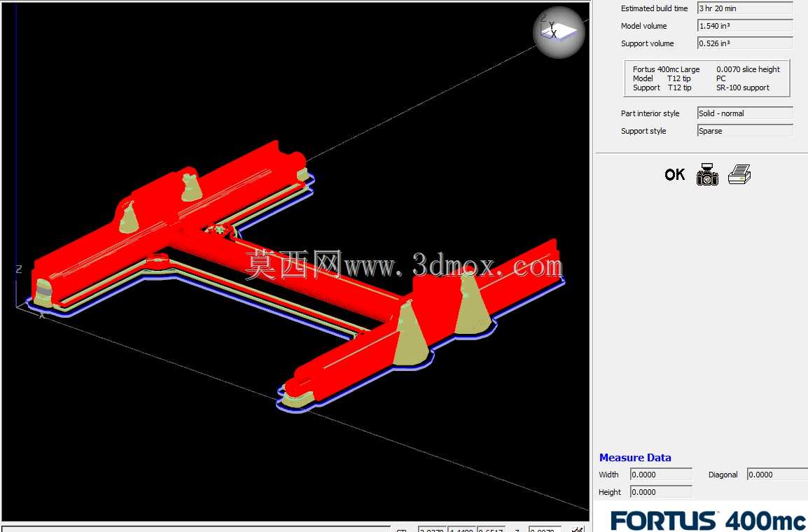Click the 'SR-100 support' text

point(743,87)
